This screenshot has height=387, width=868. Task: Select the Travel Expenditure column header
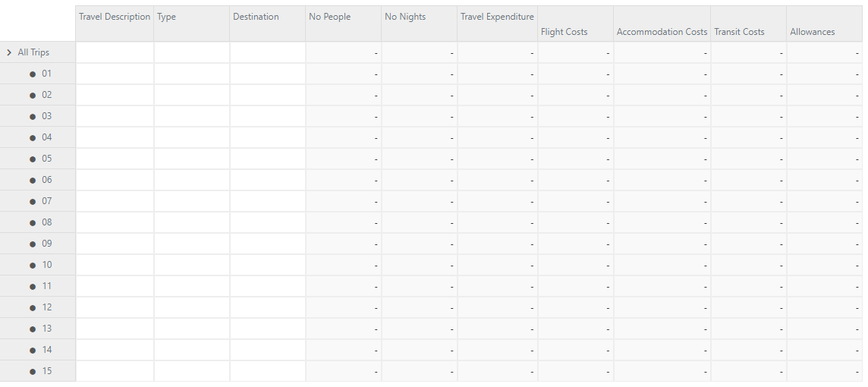(497, 17)
